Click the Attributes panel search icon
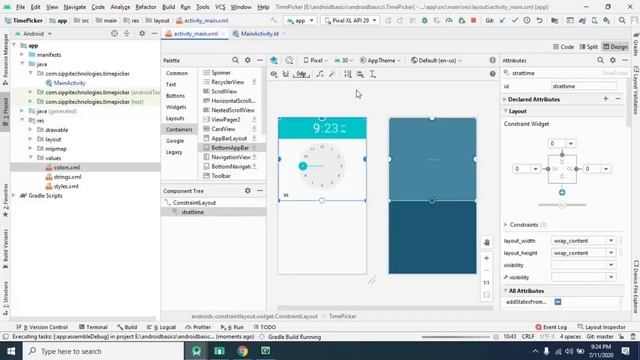 point(600,60)
